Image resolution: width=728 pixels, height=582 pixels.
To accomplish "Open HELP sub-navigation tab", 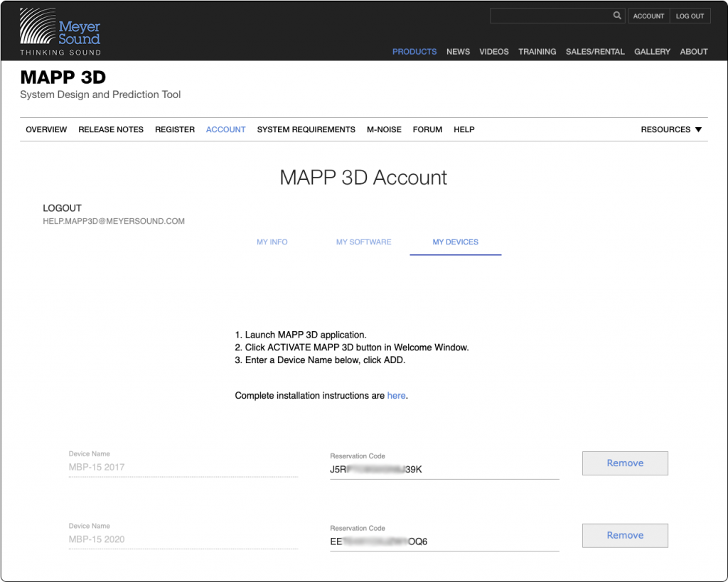I will click(464, 129).
